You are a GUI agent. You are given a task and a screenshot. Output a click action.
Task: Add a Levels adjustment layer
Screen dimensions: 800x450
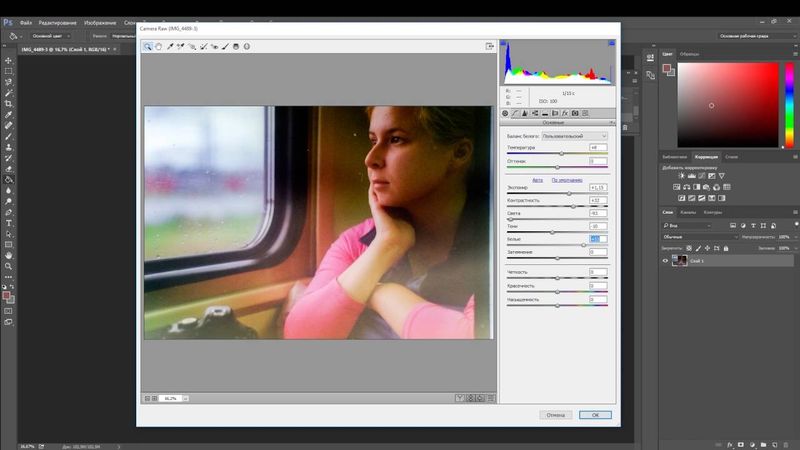point(691,176)
